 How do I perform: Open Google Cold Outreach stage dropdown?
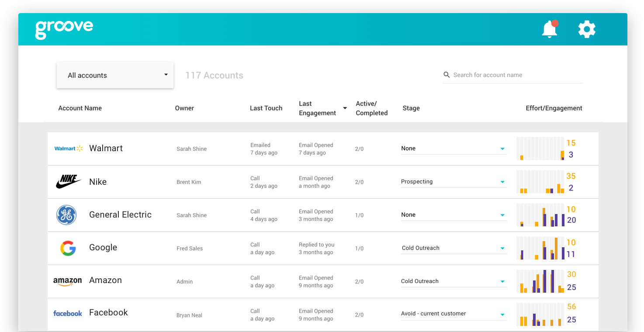(454, 248)
